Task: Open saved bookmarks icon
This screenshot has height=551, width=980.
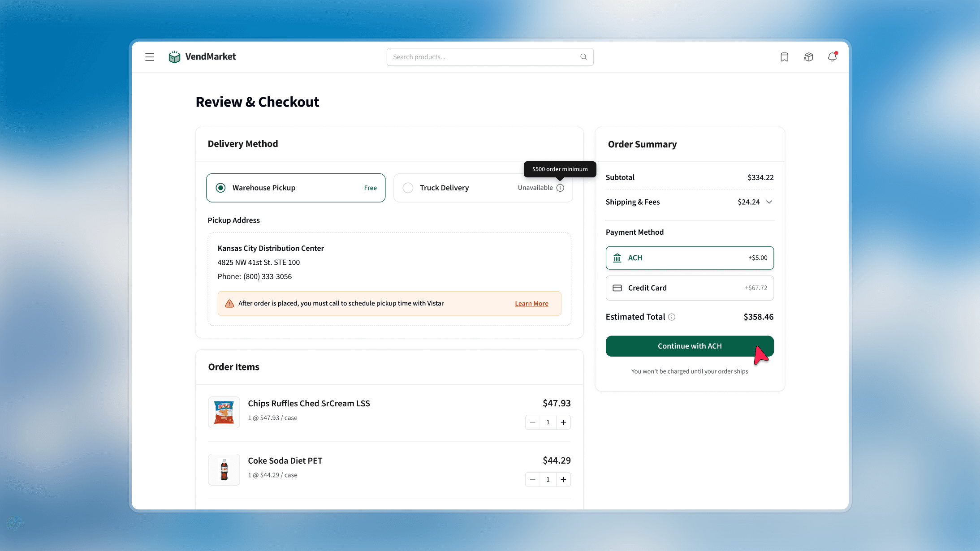Action: 784,57
